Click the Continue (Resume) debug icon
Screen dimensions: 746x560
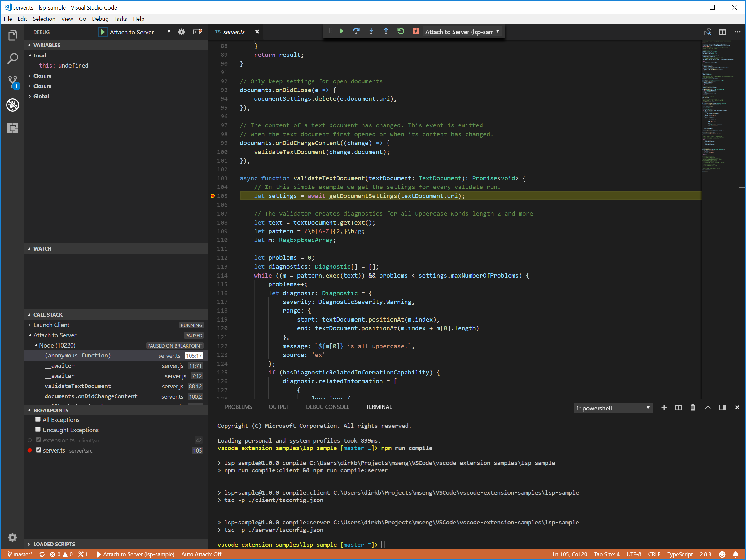(341, 32)
